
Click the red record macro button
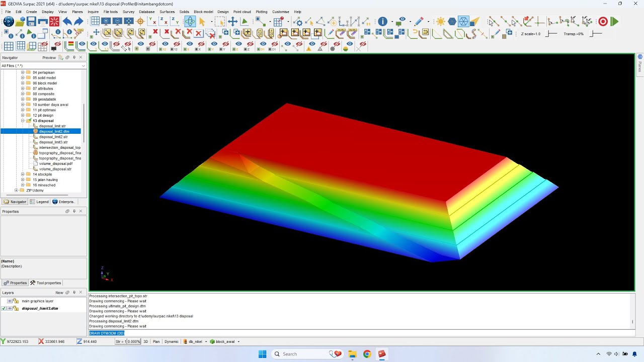point(603,22)
